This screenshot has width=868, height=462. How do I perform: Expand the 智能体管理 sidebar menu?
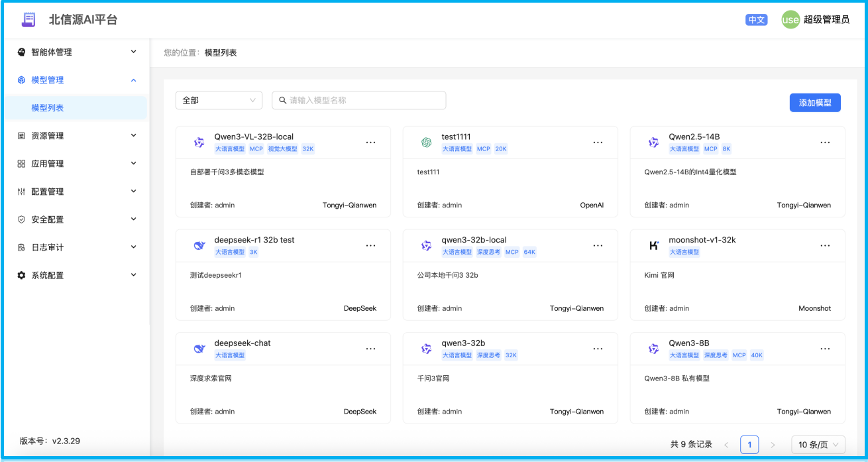(x=75, y=52)
